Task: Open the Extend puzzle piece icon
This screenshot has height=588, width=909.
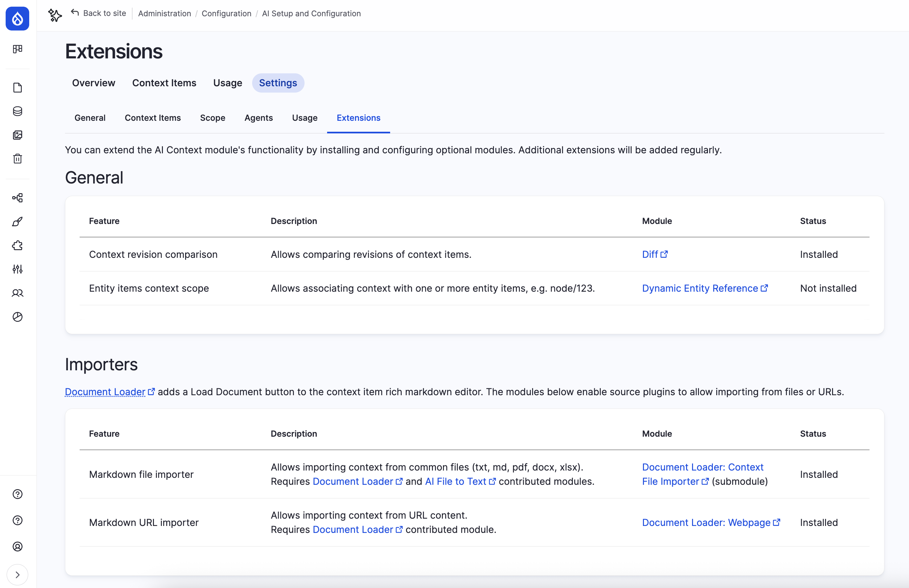Action: coord(18,245)
